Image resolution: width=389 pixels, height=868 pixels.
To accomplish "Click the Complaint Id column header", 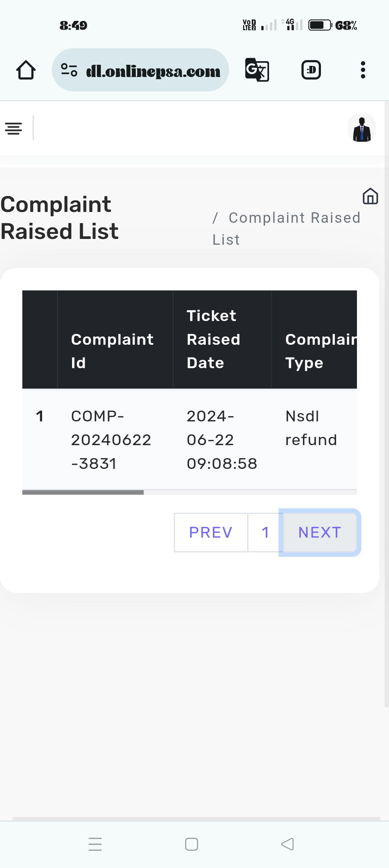I will tap(112, 351).
